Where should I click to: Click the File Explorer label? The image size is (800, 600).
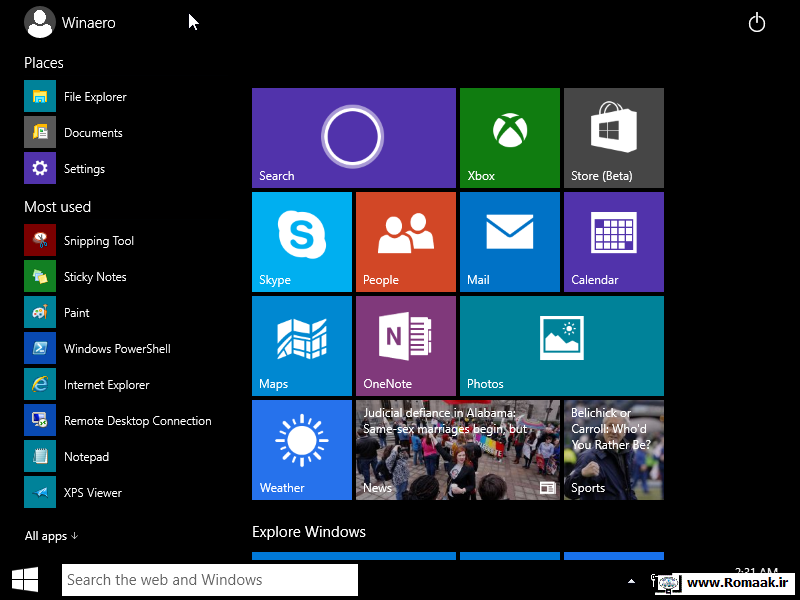(x=95, y=97)
